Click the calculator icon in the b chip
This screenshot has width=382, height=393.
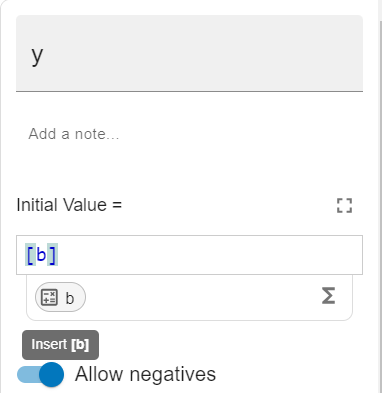(49, 297)
